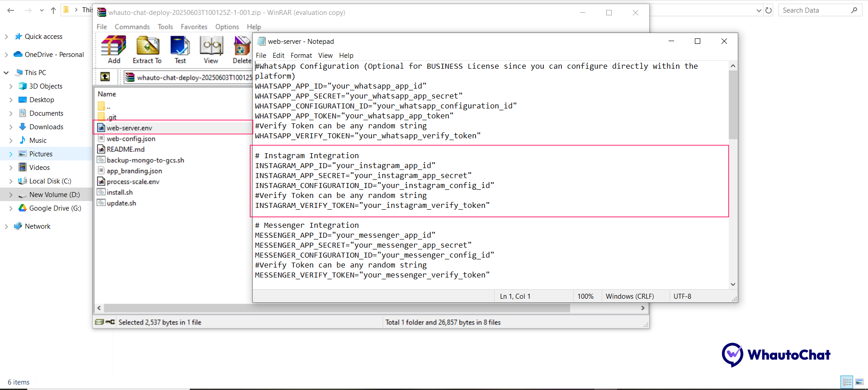The height and width of the screenshot is (390, 868).
Task: Select README.md in the archive list
Action: (x=125, y=150)
